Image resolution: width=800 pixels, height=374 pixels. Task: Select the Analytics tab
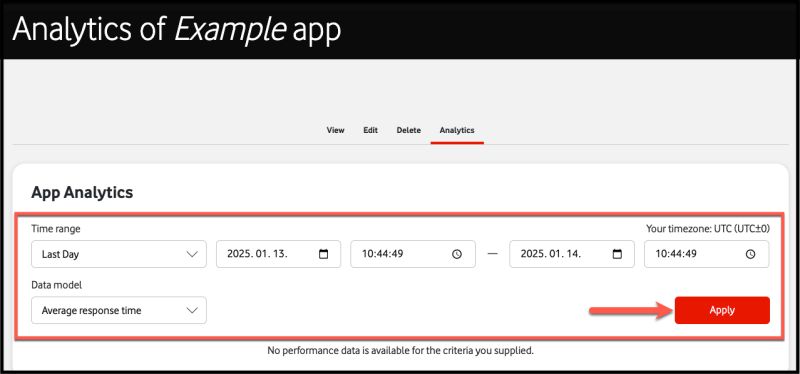[x=457, y=130]
